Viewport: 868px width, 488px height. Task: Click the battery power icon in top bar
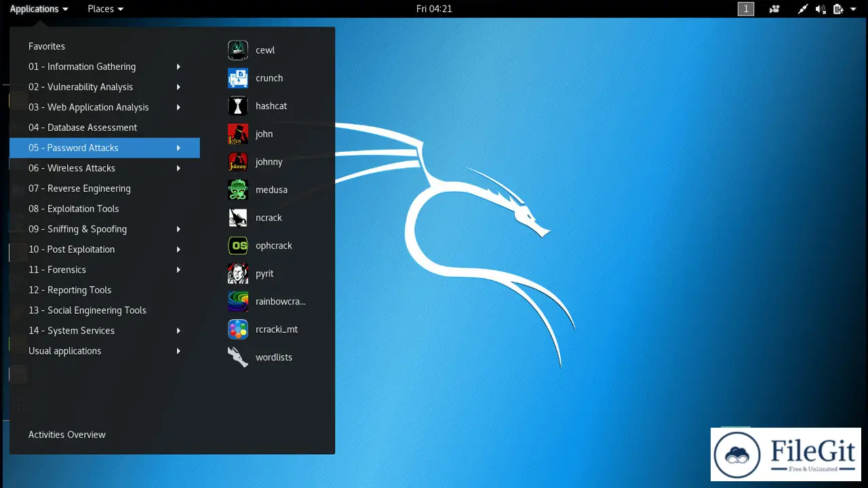838,9
